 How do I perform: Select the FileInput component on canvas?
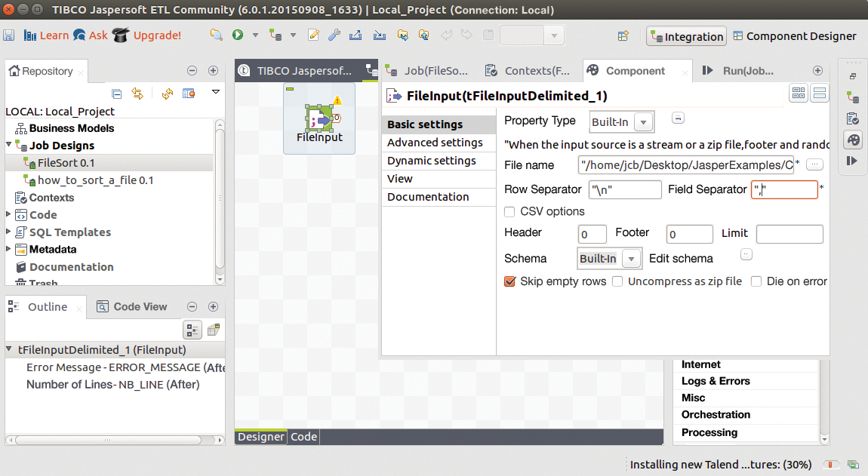(x=319, y=119)
